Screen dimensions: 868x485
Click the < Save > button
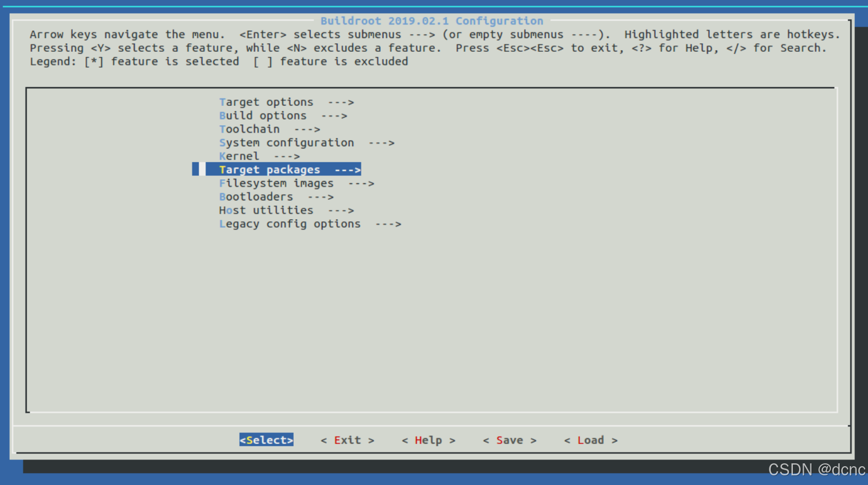(509, 440)
